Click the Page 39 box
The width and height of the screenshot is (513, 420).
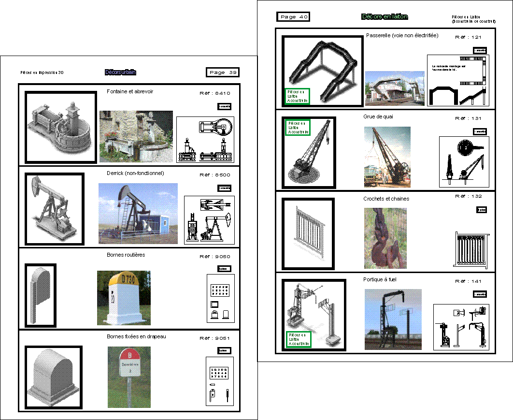click(x=223, y=72)
